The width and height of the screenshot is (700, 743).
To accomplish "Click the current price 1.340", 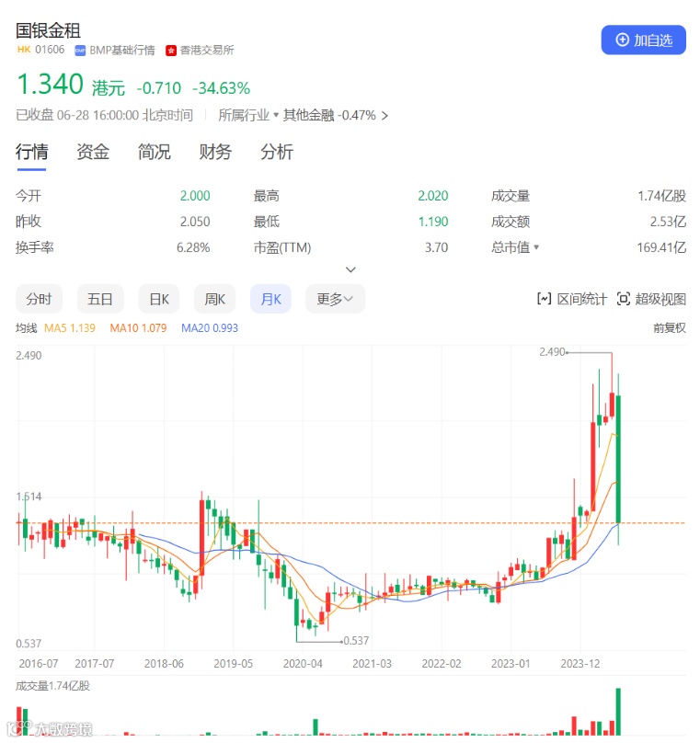I will point(51,85).
